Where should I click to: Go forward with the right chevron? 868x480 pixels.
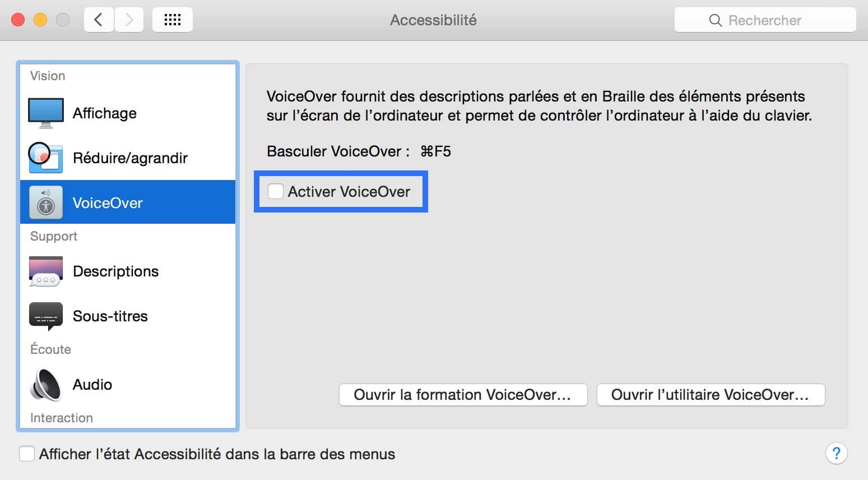tap(129, 20)
